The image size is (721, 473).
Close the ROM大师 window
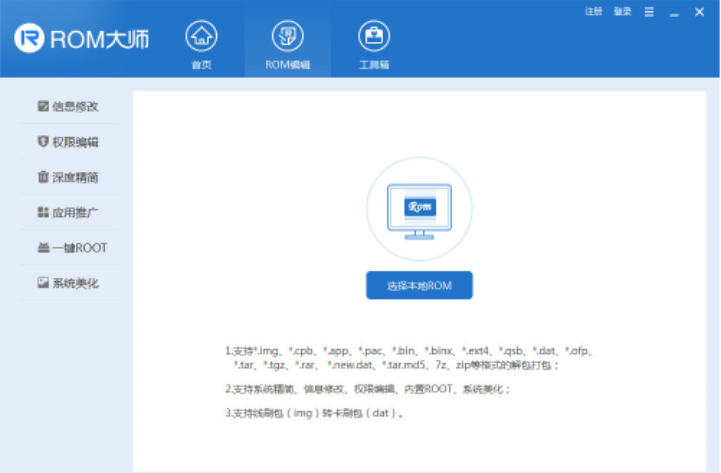pos(699,12)
